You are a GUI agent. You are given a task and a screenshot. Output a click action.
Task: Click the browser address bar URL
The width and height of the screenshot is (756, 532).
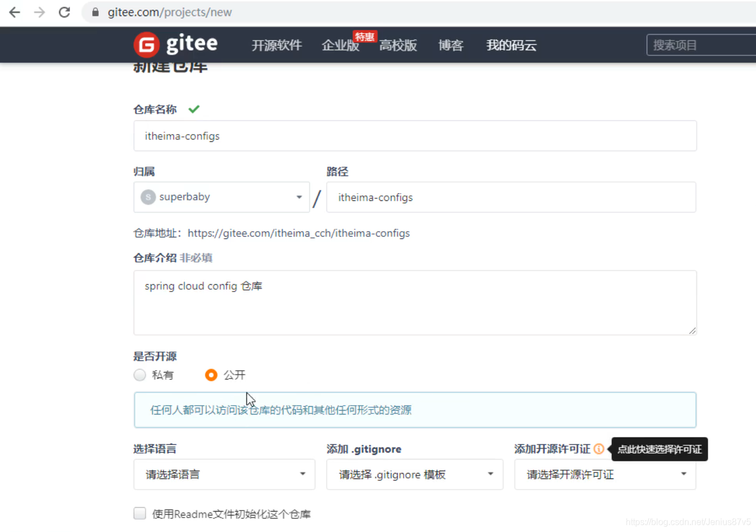point(170,12)
